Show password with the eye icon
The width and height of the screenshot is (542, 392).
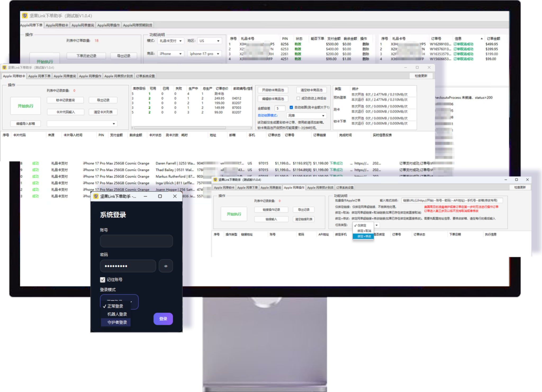click(x=166, y=266)
